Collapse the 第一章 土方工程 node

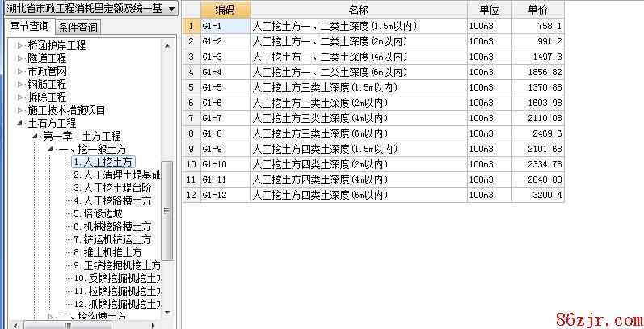[x=35, y=137]
